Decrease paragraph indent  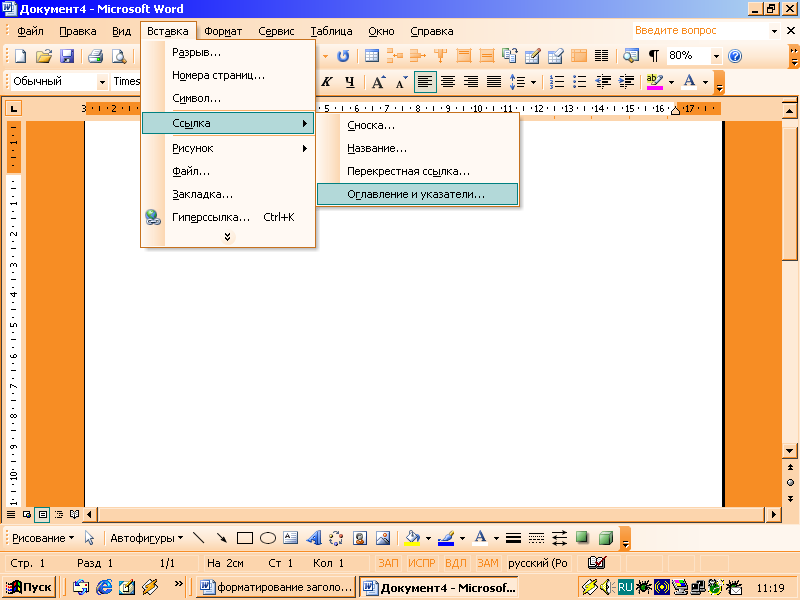pos(603,82)
